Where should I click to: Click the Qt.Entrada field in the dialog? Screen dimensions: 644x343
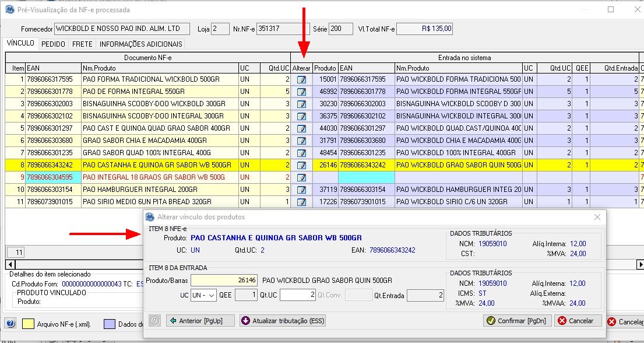425,295
